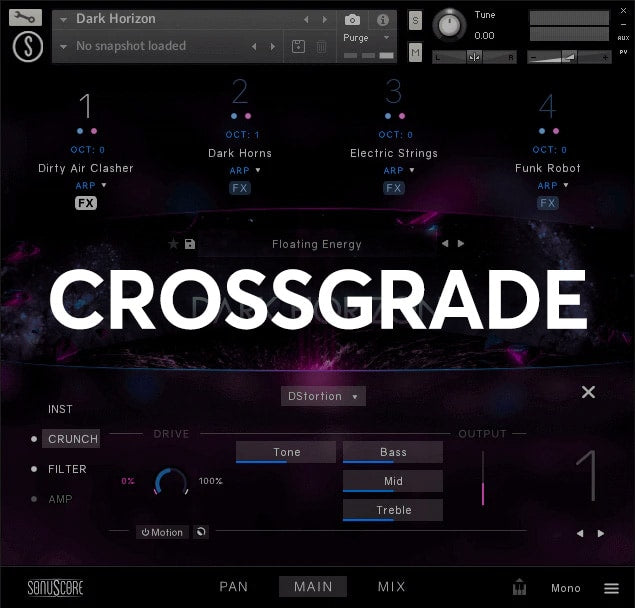
Task: Toggle the AUX panel
Action: point(624,38)
